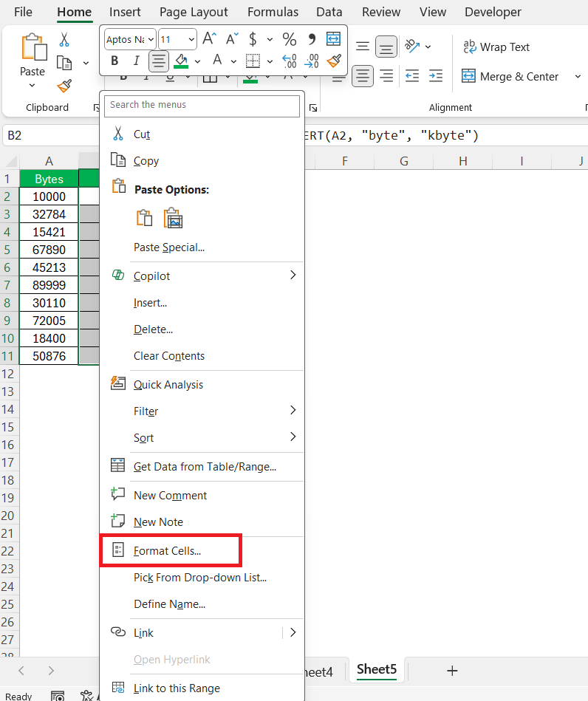Select cell containing 67890
588x701 pixels.
[49, 250]
